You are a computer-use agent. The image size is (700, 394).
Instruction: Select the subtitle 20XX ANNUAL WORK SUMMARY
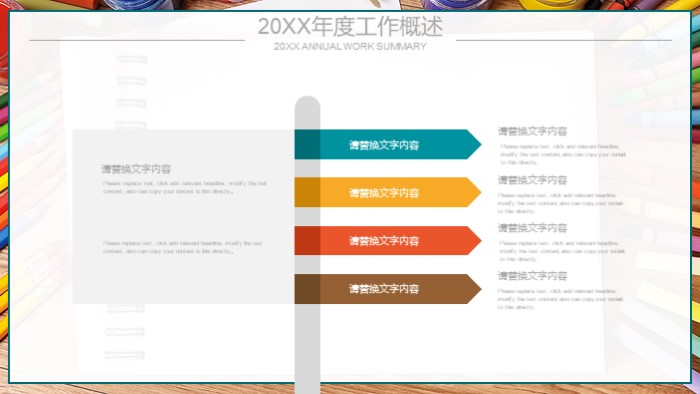(350, 46)
